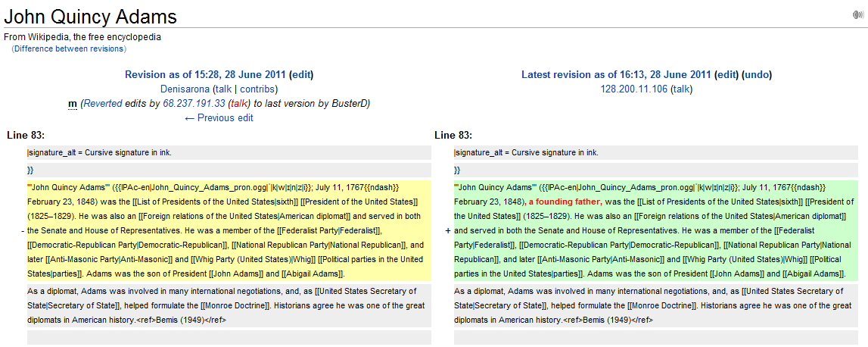Click edit link for the latest revision
The height and width of the screenshot is (347, 868).
click(726, 75)
